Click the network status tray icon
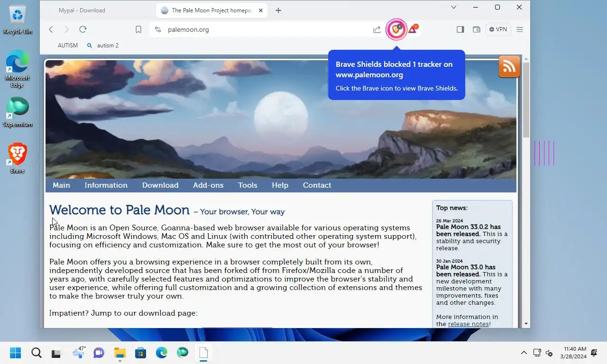The height and width of the screenshot is (364, 607). tap(537, 353)
